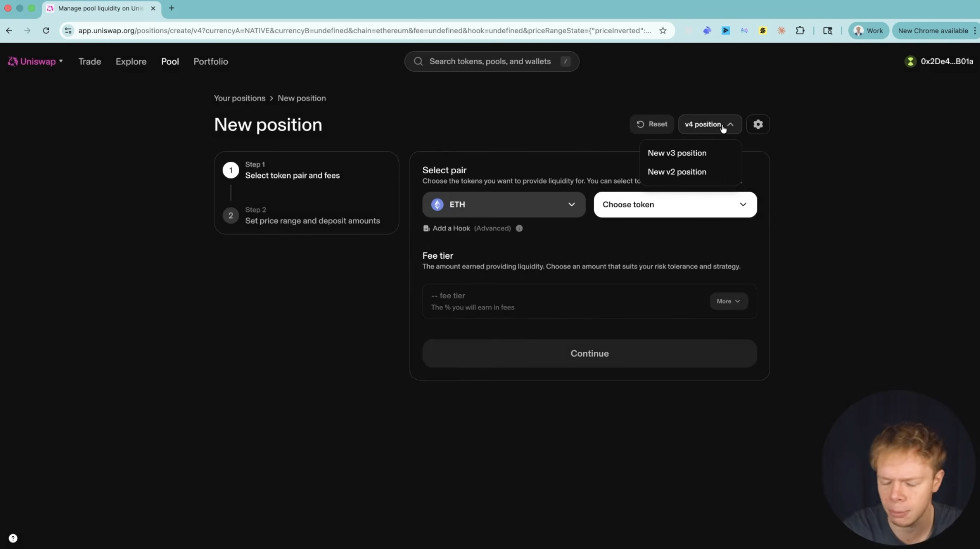980x549 pixels.
Task: Open the ETH token selector dropdown
Action: coord(503,205)
